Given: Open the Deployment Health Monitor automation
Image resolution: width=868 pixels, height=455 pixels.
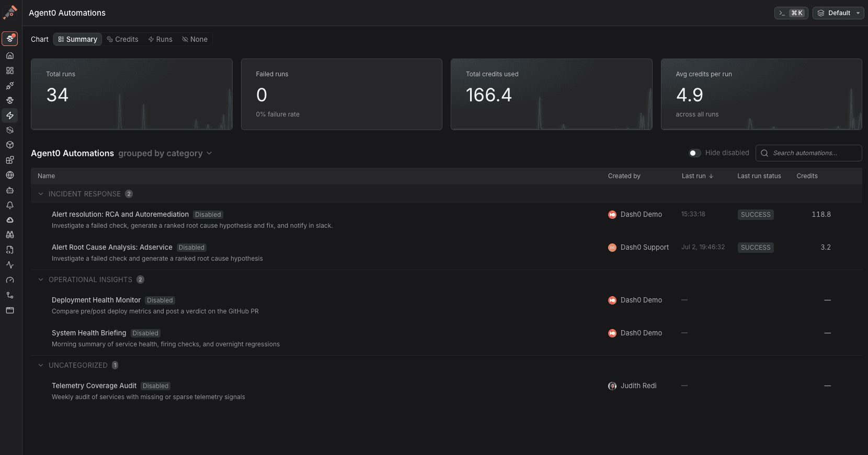Looking at the screenshot, I should (96, 300).
